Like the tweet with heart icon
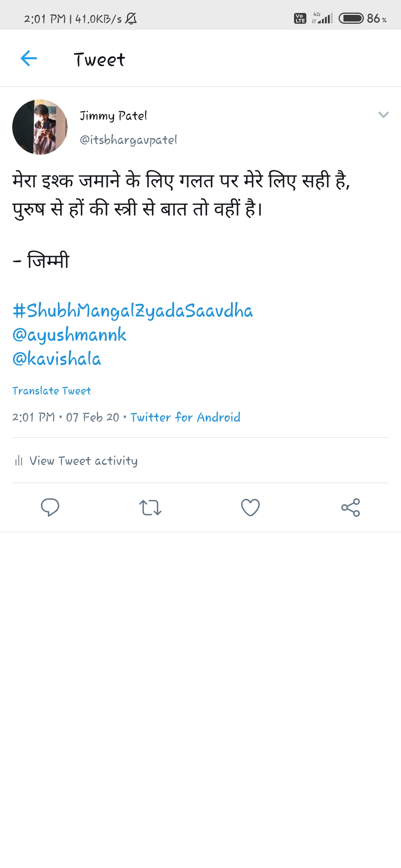Screen dimensions: 401x868 [250, 507]
